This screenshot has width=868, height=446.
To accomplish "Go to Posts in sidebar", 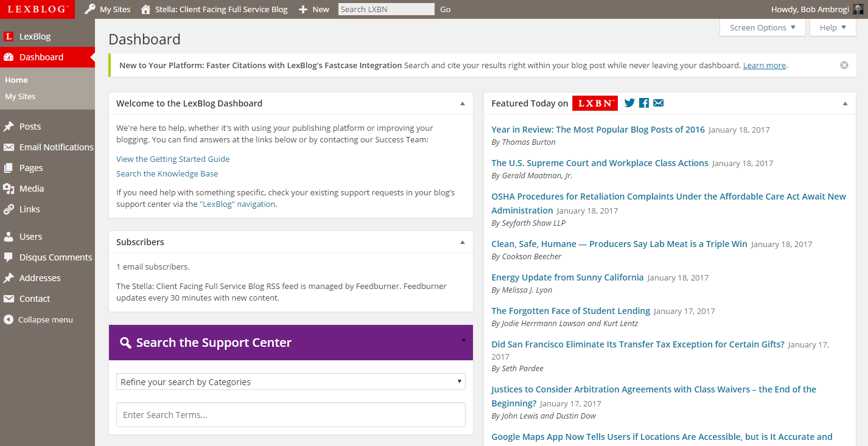I will click(30, 127).
